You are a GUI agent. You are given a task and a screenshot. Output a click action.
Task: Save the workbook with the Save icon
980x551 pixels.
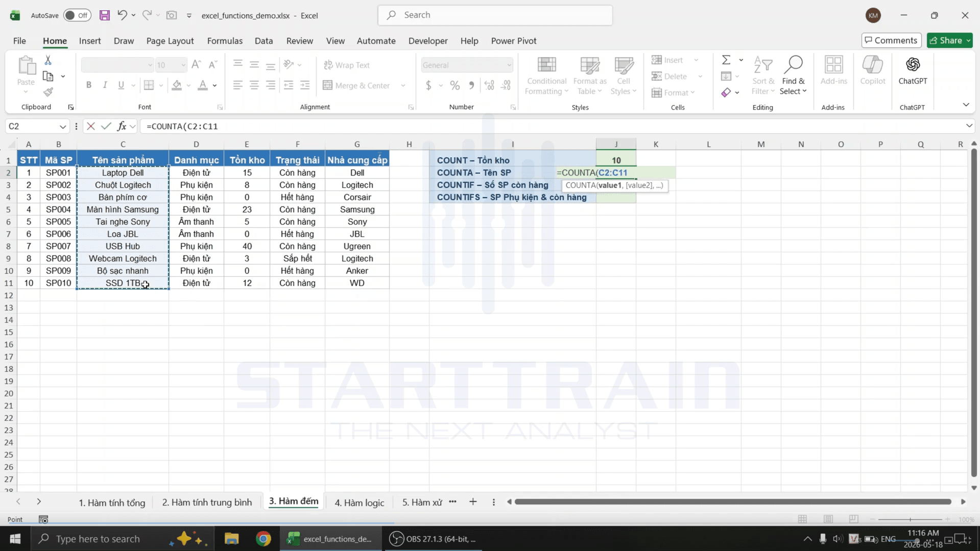click(x=105, y=15)
